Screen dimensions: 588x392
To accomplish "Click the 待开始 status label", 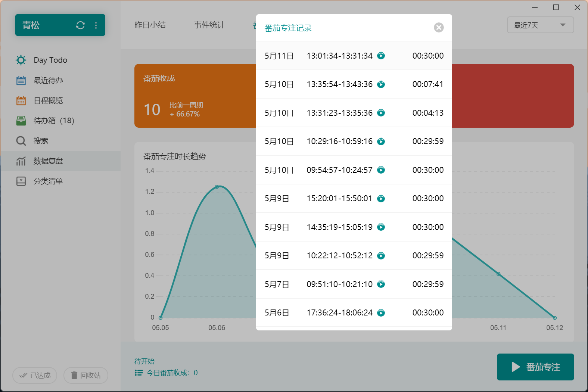I will tap(144, 361).
